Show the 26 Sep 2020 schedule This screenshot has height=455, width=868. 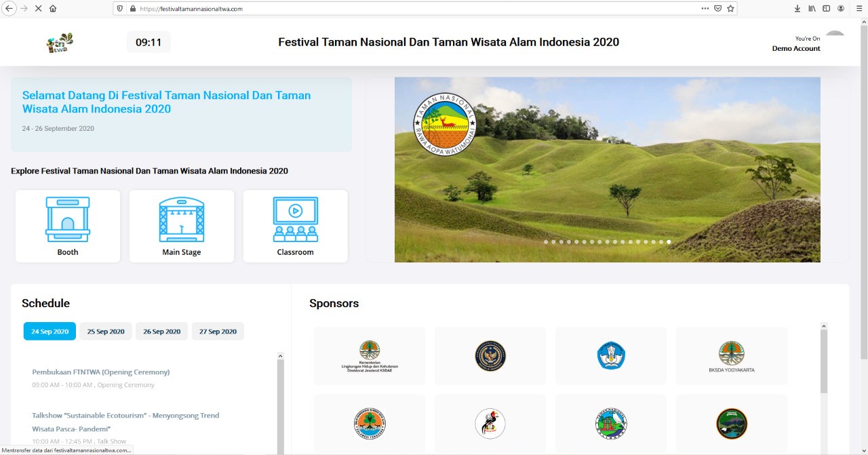(162, 332)
